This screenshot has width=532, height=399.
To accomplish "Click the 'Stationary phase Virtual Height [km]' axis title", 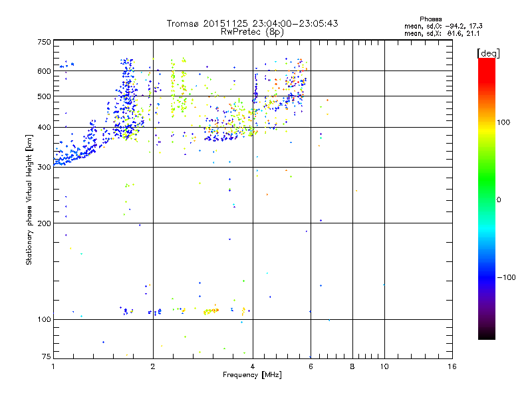I will pyautogui.click(x=29, y=199).
